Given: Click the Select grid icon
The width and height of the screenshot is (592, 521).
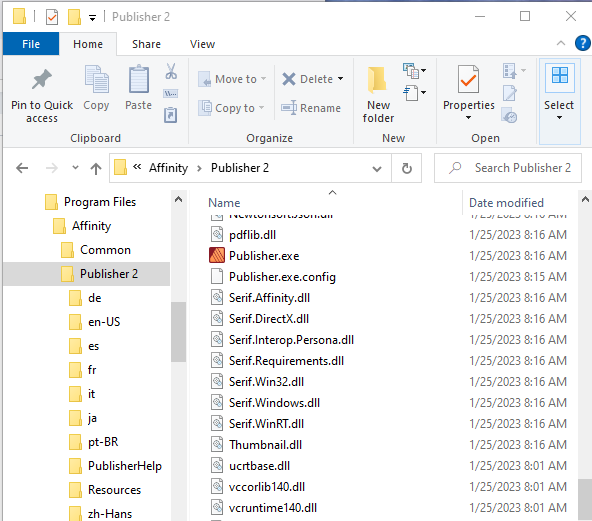Looking at the screenshot, I should click(560, 75).
